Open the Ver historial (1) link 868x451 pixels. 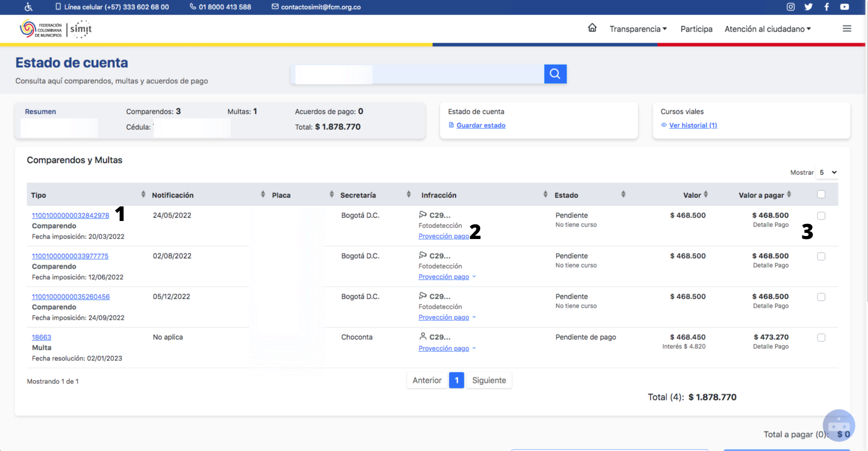point(693,125)
